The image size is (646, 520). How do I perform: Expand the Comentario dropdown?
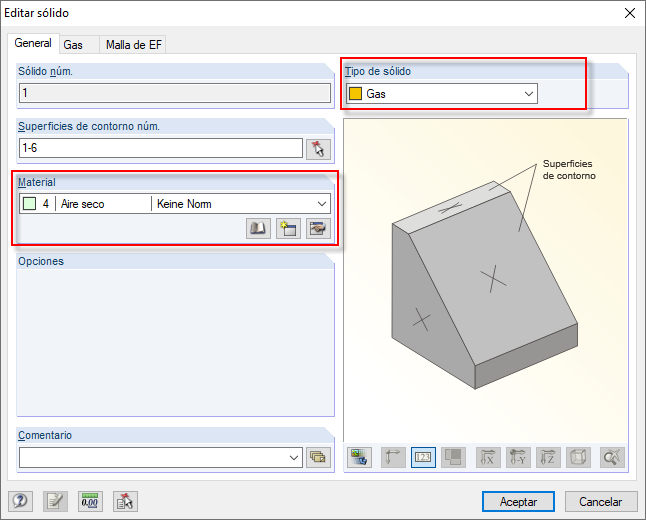point(294,458)
